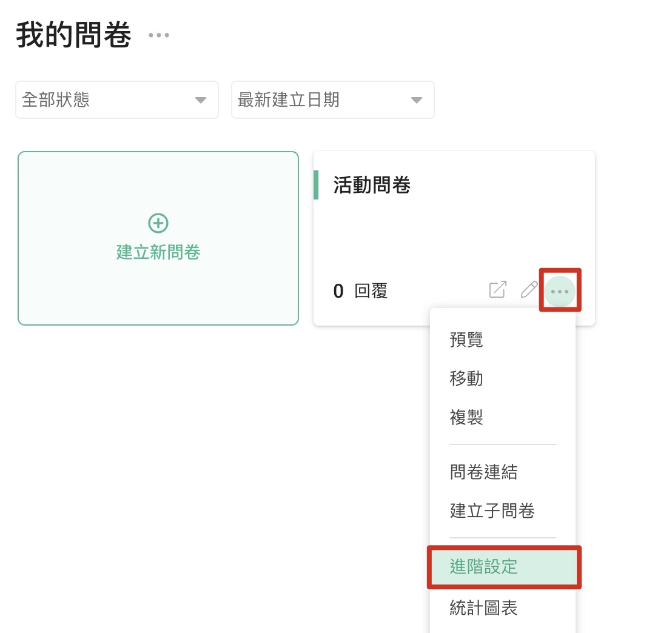Open the 活動問卷 survey title

tap(372, 186)
